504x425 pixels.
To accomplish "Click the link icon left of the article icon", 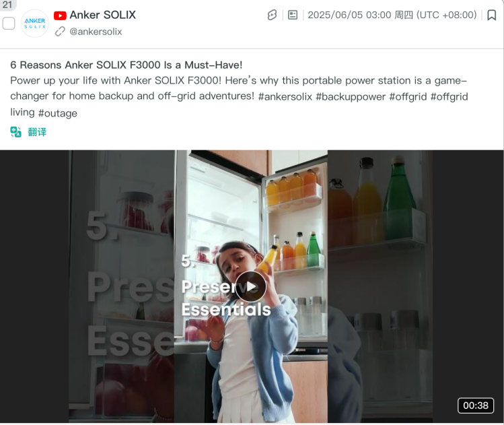I will click(x=273, y=15).
